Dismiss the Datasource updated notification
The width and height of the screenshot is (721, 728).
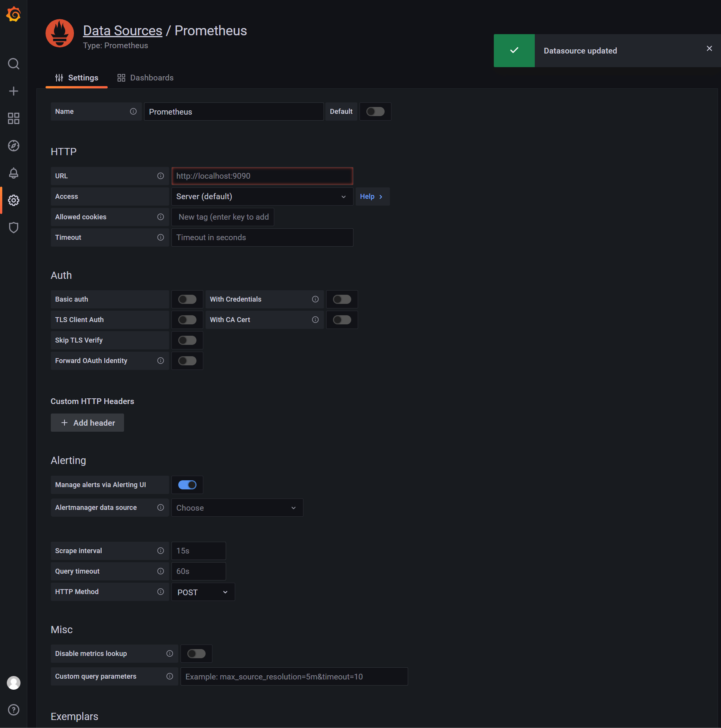[709, 49]
